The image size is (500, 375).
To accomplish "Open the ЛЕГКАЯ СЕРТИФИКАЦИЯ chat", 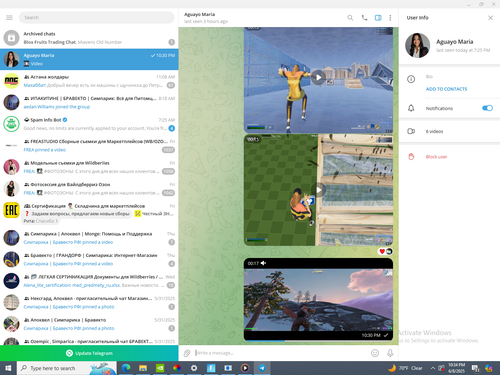I will pyautogui.click(x=89, y=281).
